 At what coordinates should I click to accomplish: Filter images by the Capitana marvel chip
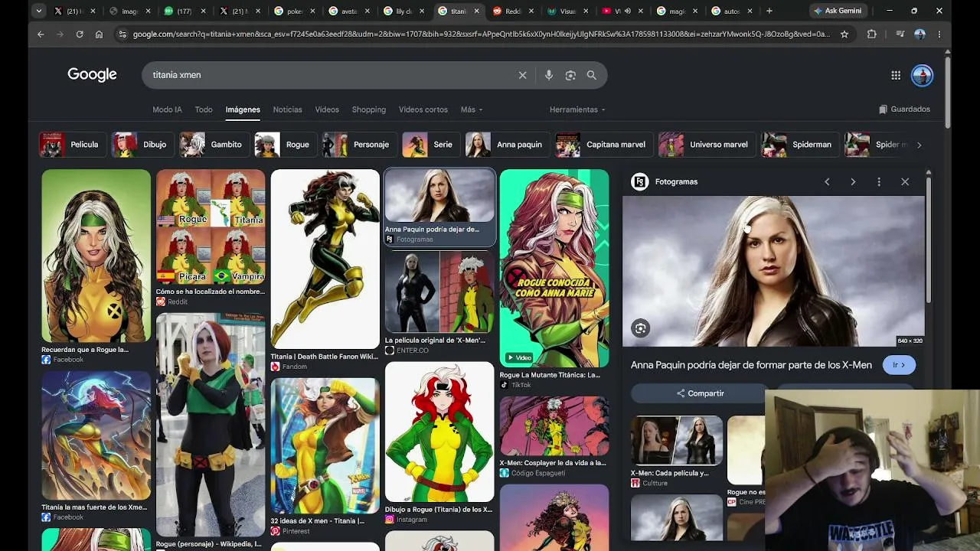(x=603, y=145)
